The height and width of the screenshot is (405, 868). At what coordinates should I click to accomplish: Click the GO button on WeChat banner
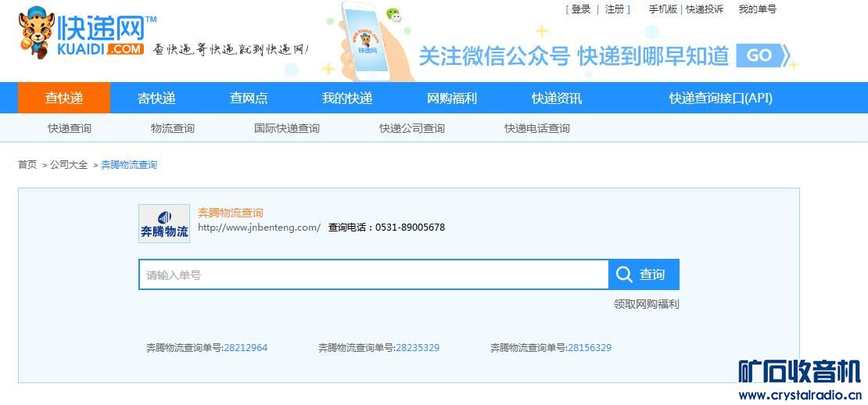[x=764, y=56]
